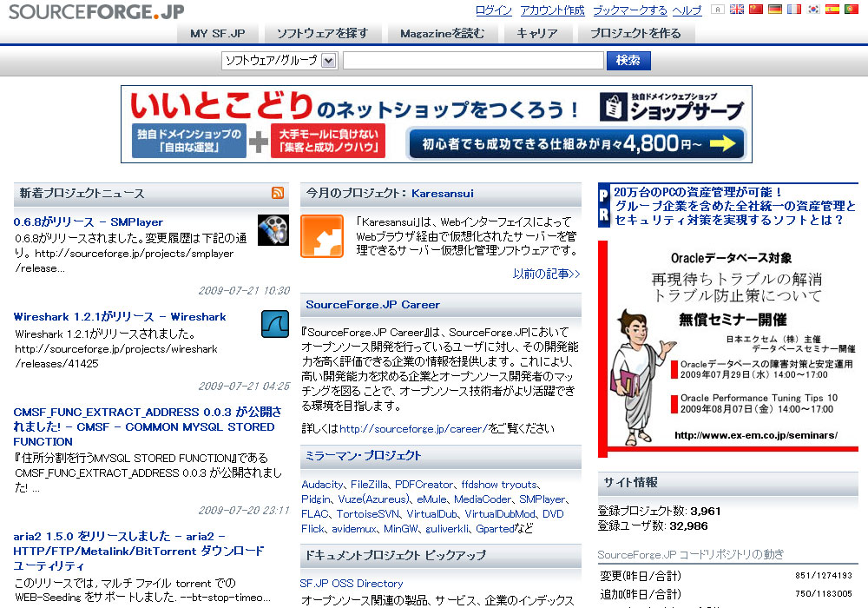
Task: Open the 以前の記事>> link
Action: [x=546, y=274]
